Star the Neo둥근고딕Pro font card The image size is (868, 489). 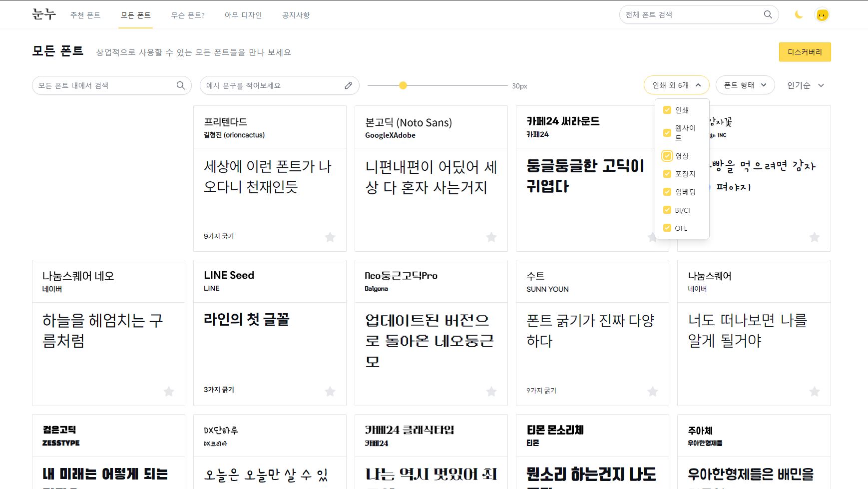point(491,391)
